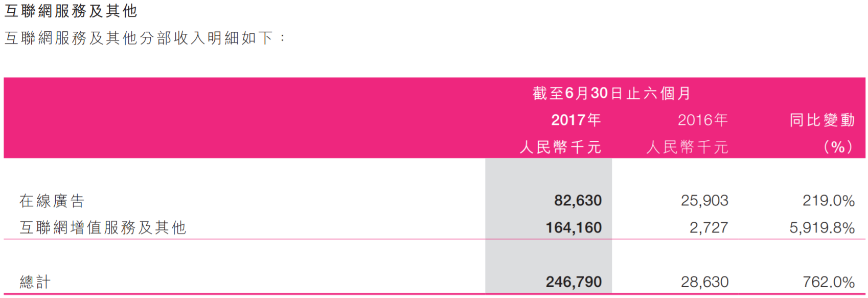868x298 pixels.
Task: Click the 2016年 column header
Action: 702,120
